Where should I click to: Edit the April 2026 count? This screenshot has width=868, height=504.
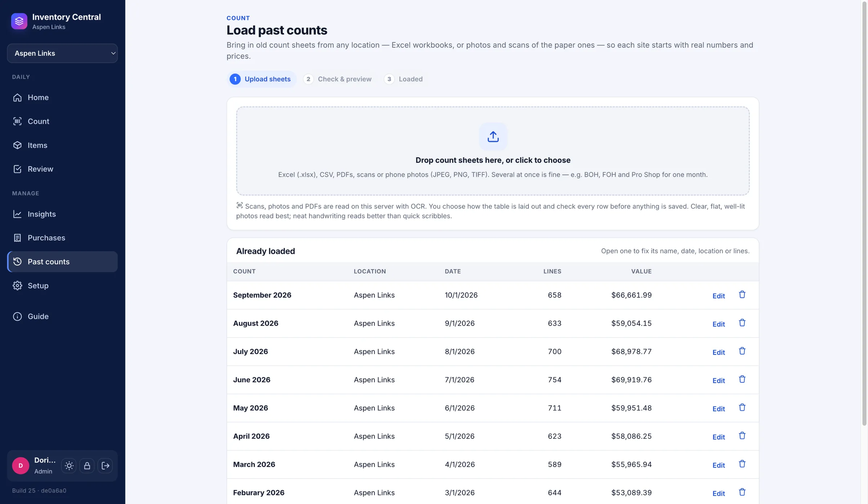coord(719,437)
